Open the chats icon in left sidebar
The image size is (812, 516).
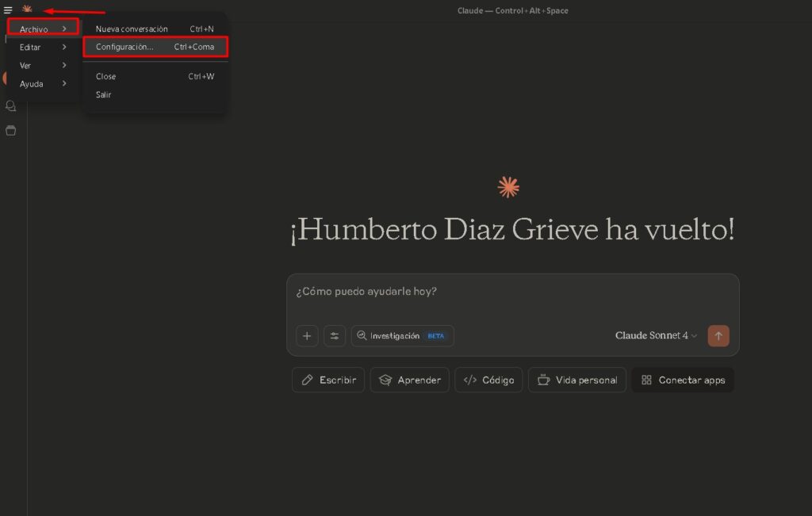[11, 106]
